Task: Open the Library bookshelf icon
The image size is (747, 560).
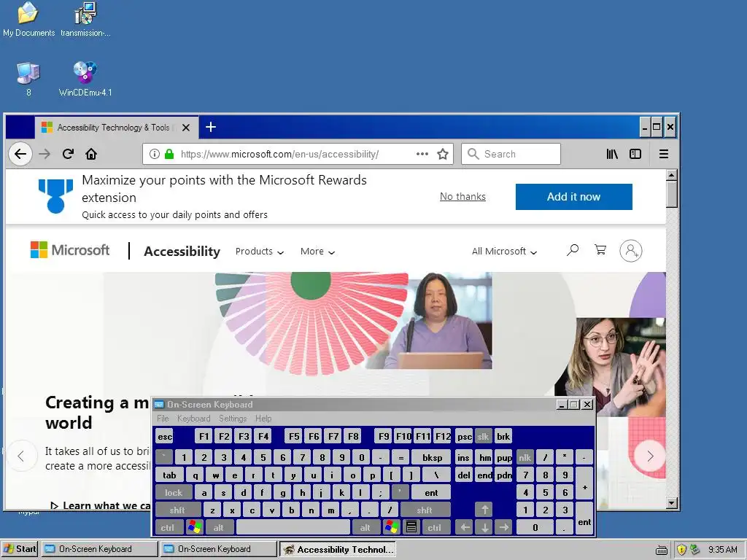Action: point(612,154)
